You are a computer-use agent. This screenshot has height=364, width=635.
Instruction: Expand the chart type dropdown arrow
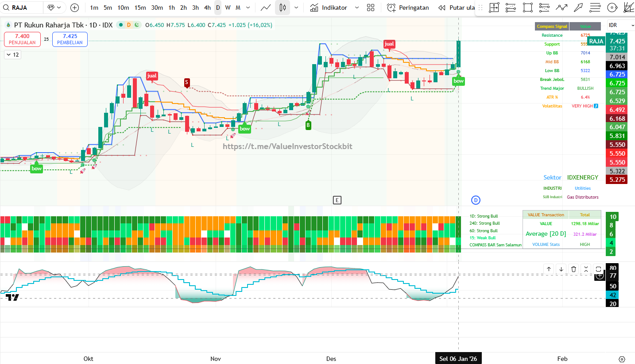tap(296, 8)
